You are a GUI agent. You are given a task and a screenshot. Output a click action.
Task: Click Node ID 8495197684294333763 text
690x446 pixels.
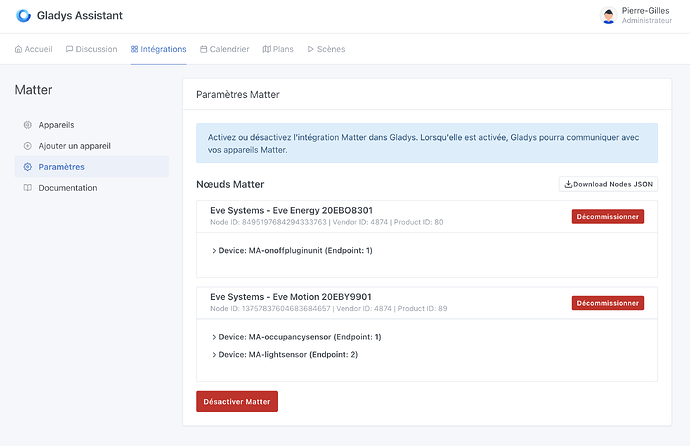click(268, 222)
